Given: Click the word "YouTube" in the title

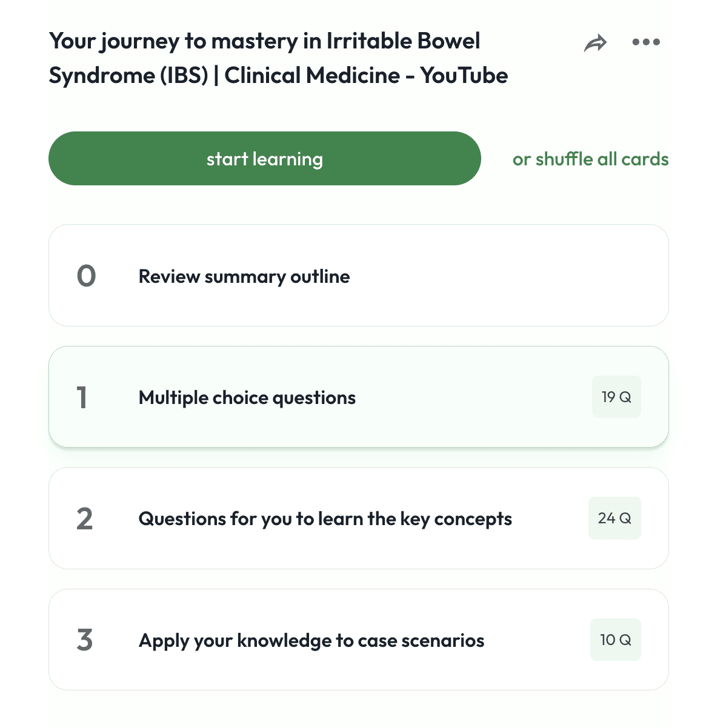Looking at the screenshot, I should (464, 76).
